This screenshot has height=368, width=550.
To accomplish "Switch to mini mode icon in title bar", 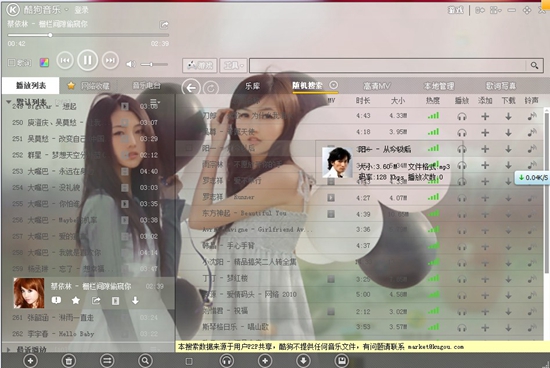I will pos(479,11).
